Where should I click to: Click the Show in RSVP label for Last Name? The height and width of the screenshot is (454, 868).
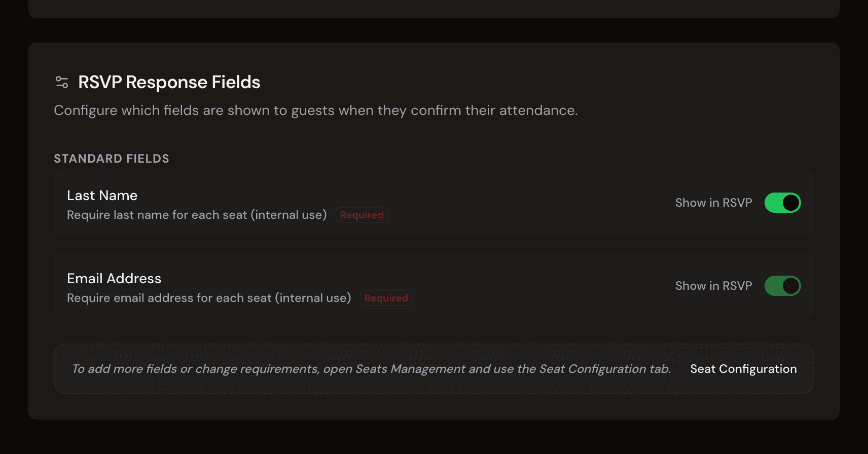(713, 203)
